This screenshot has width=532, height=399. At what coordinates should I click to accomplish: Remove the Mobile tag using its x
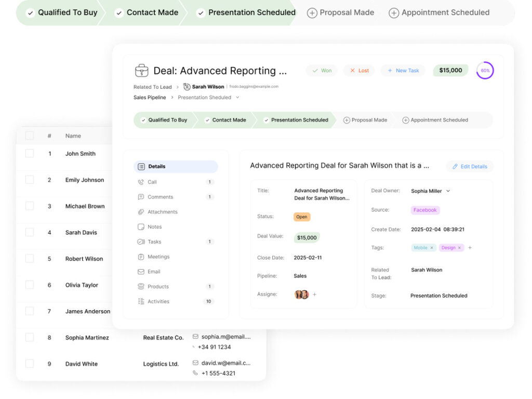click(431, 248)
